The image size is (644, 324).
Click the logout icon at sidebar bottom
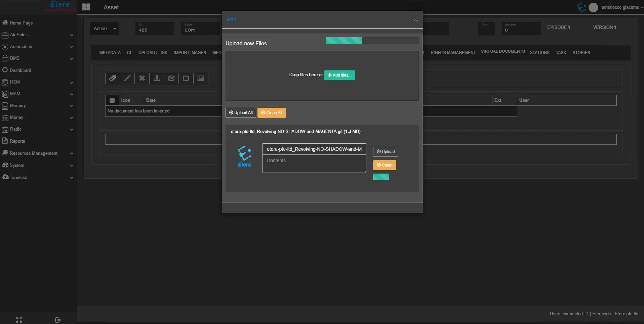[x=57, y=320]
